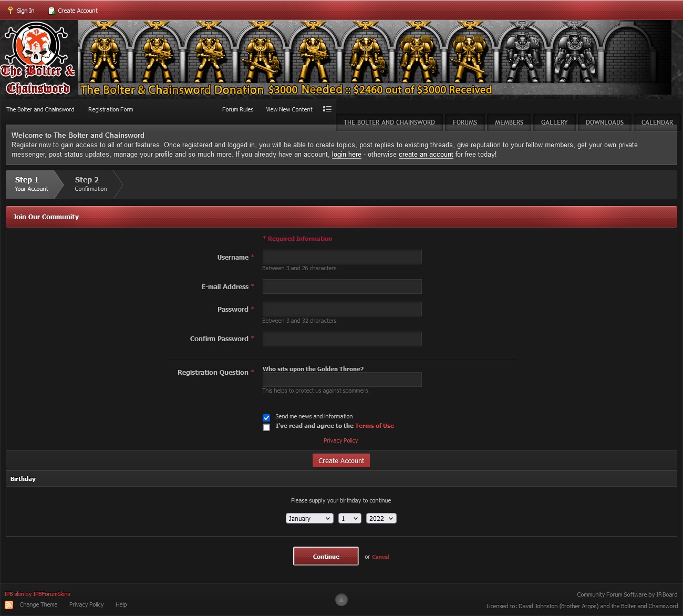Screen dimensions: 683x616
Task: Follow the 'create an account' link
Action: (426, 155)
